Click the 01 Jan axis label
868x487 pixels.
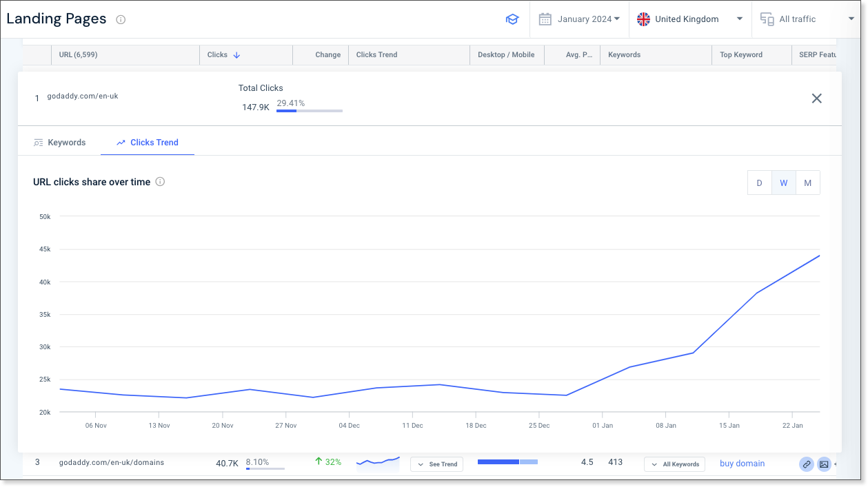(x=603, y=426)
